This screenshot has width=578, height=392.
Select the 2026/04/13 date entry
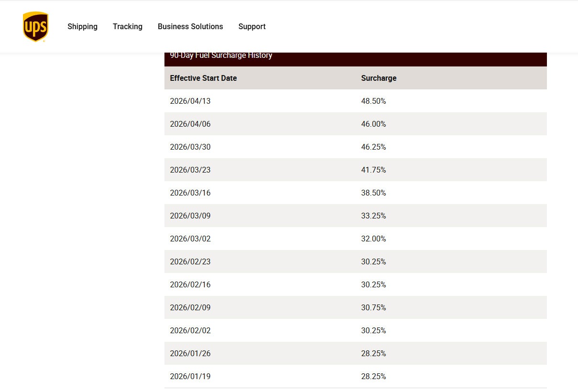190,101
